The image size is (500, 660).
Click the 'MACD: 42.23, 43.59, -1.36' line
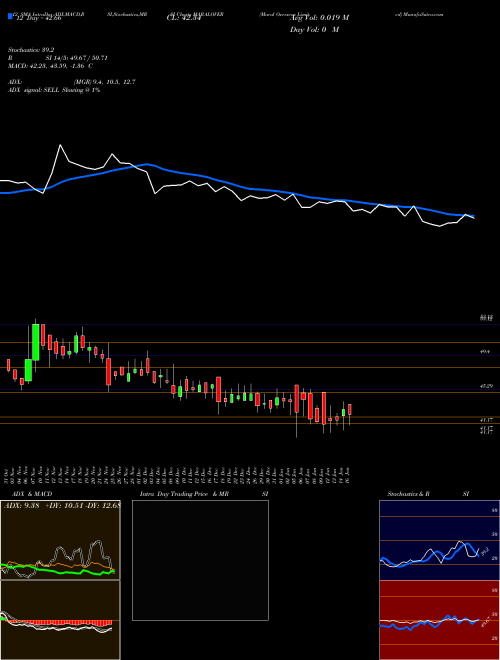click(x=50, y=66)
